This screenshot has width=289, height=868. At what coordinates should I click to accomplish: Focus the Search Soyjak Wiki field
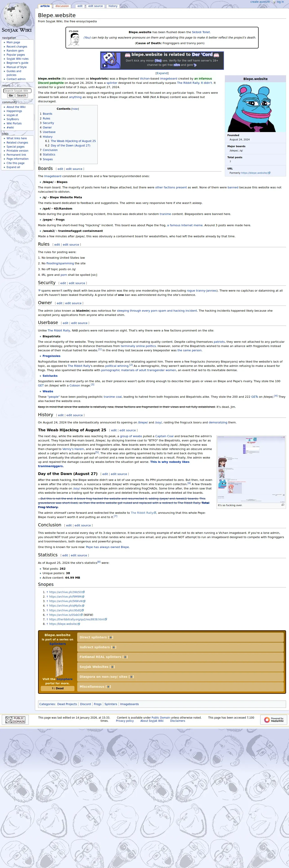coord(17,91)
